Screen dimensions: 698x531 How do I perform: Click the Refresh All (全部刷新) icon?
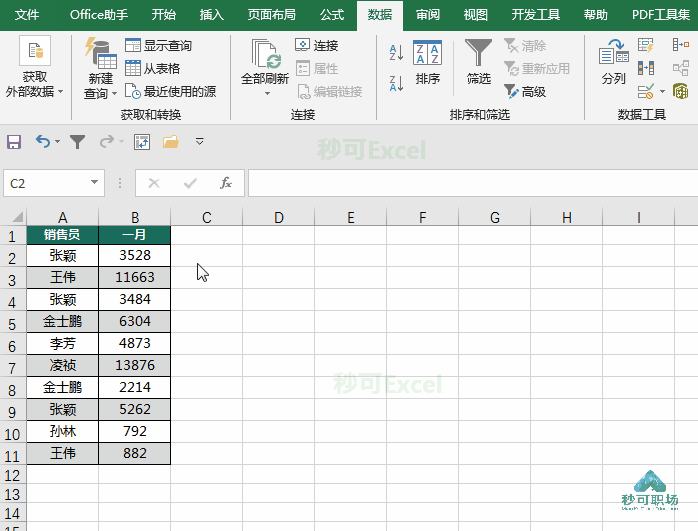[265, 54]
